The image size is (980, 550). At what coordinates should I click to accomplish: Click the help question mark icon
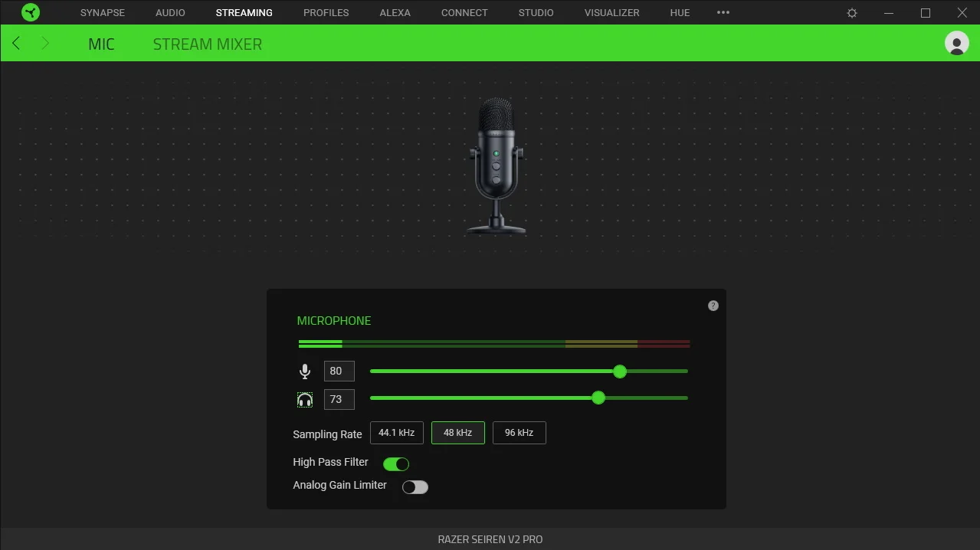[x=713, y=306]
